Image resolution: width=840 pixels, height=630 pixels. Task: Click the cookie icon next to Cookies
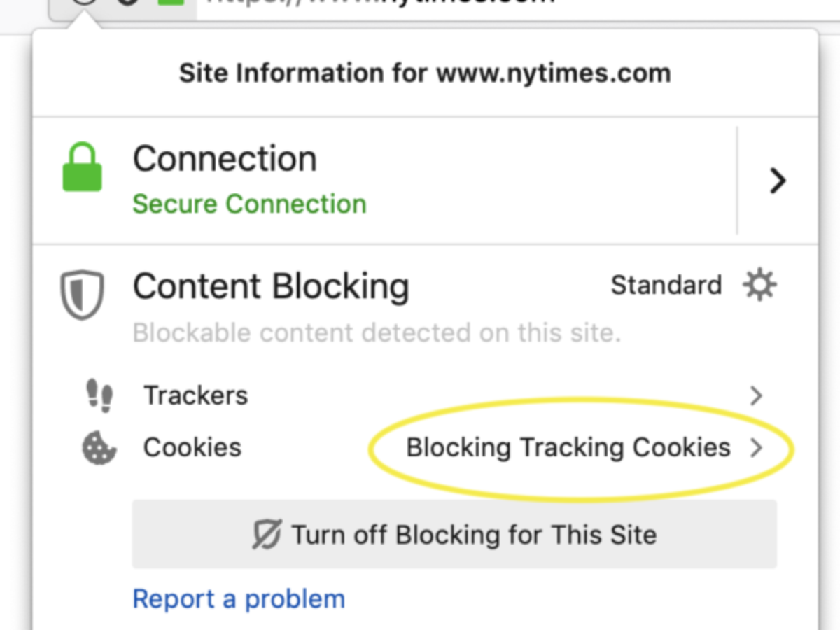[99, 448]
